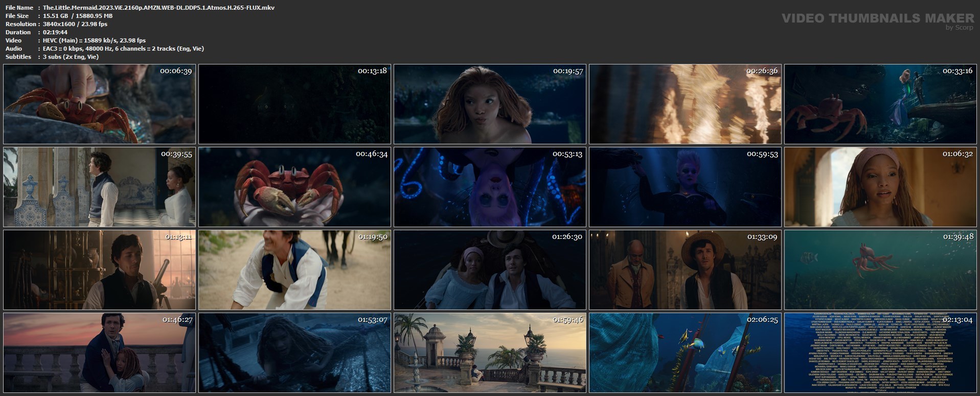Click the subtitles value 3 subs (2x Eng, Vie)
Image resolution: width=980 pixels, height=396 pixels.
coord(71,57)
